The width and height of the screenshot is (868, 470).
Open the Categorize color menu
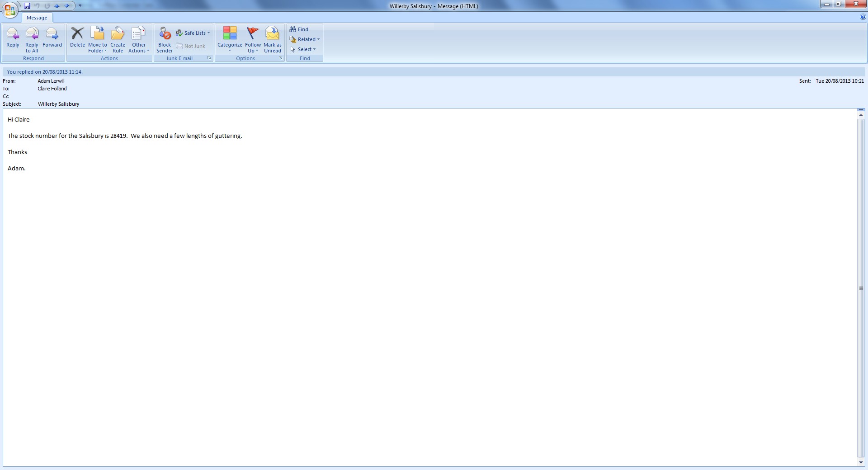click(230, 40)
